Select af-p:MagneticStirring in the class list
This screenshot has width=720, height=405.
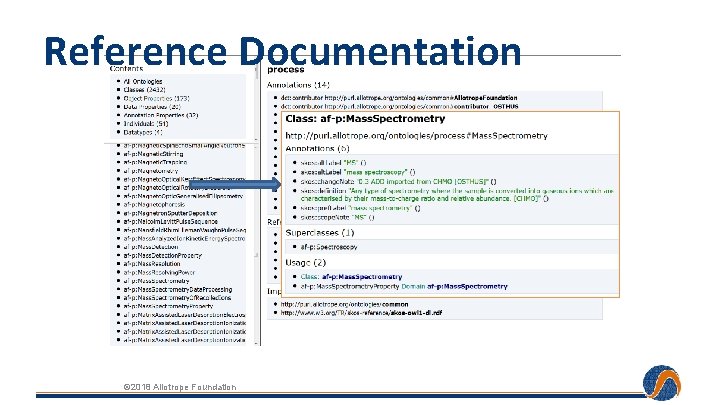tap(153, 154)
